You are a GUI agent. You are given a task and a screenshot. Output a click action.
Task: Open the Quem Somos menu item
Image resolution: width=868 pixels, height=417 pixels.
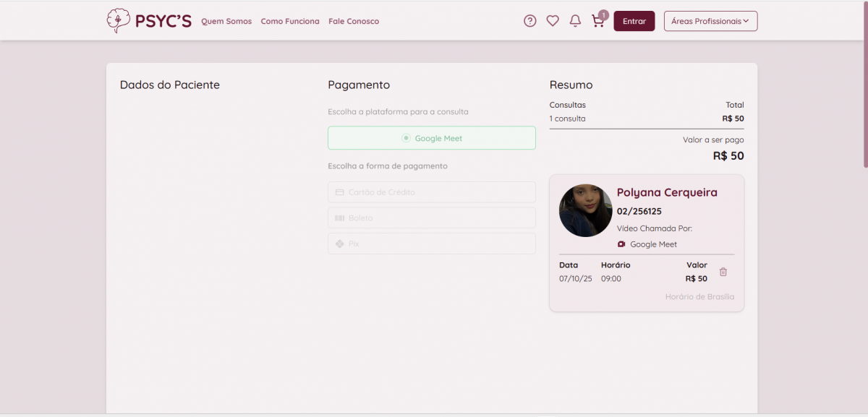(226, 22)
